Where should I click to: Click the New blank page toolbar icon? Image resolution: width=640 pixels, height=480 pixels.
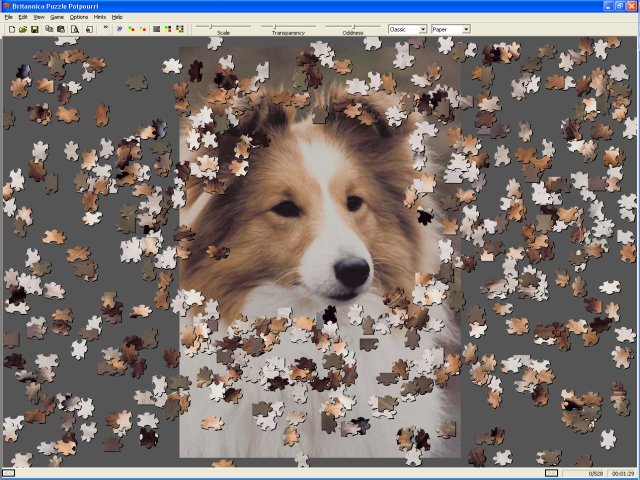click(10, 29)
